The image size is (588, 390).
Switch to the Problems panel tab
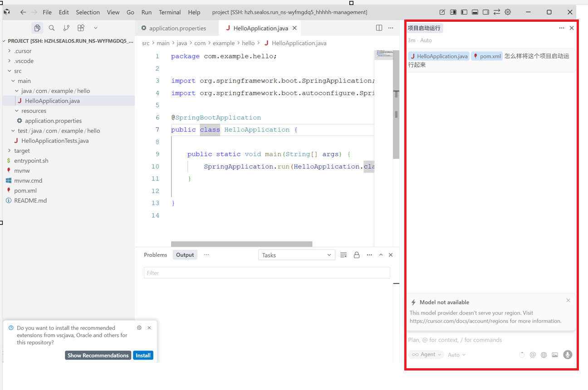click(x=156, y=255)
